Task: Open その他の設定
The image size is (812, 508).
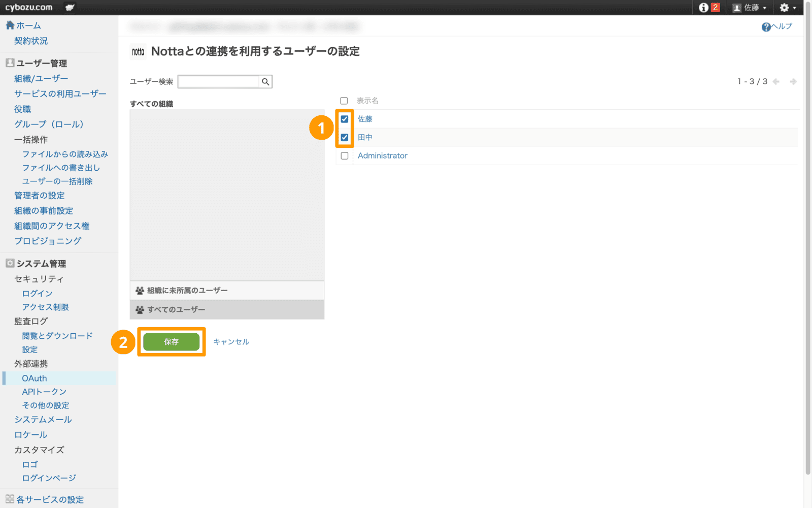Action: pos(46,405)
